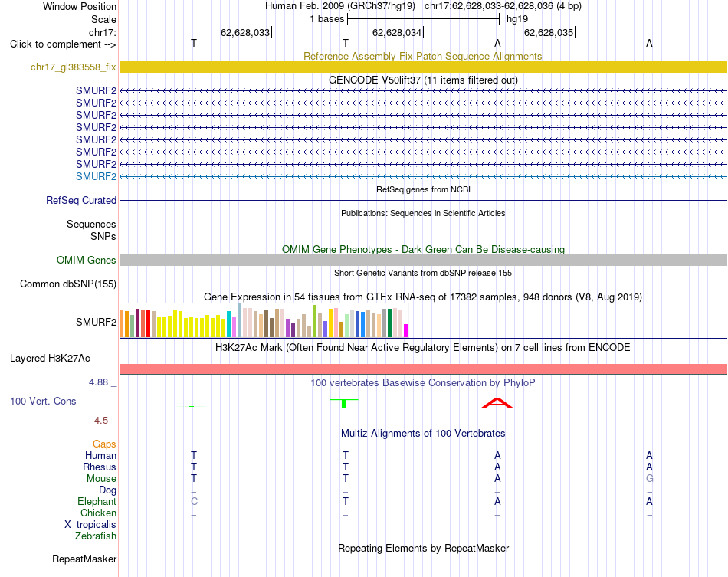Select the Scale track label
The width and height of the screenshot is (728, 577).
pyautogui.click(x=103, y=19)
